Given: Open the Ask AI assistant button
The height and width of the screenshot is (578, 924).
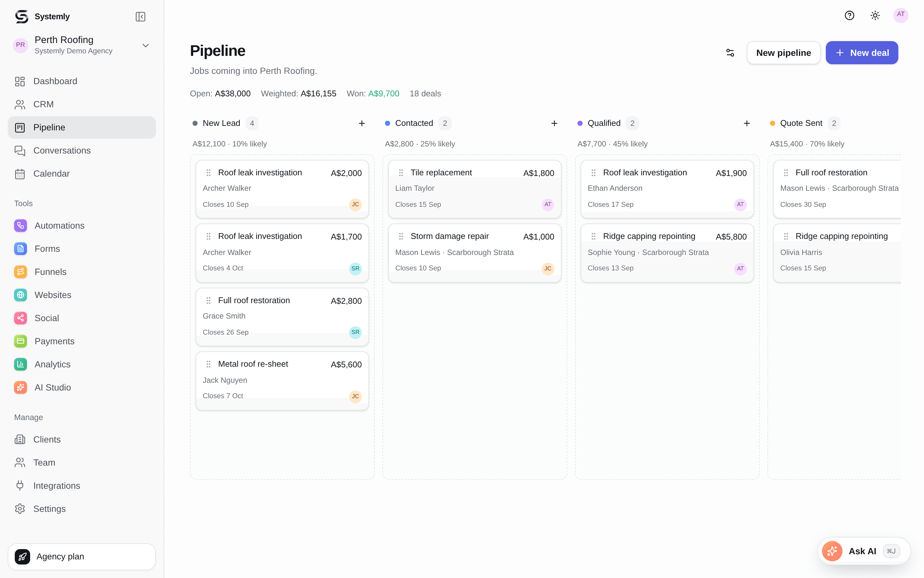Looking at the screenshot, I should click(864, 551).
